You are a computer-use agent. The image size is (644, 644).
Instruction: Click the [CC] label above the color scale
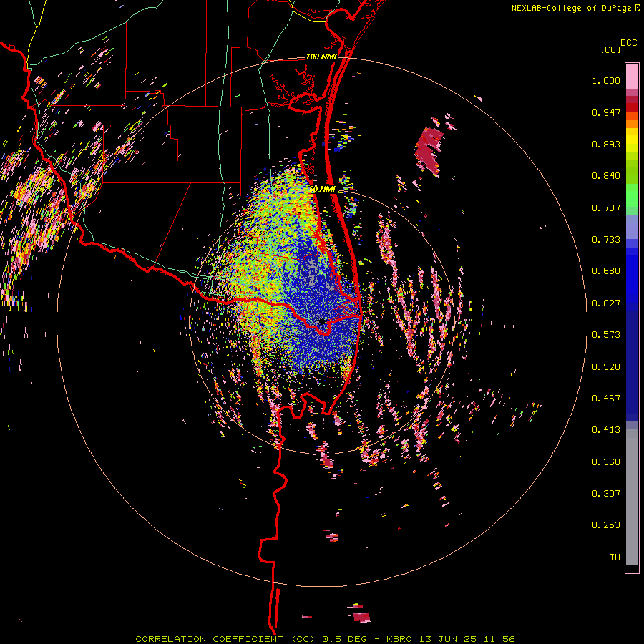[x=611, y=49]
